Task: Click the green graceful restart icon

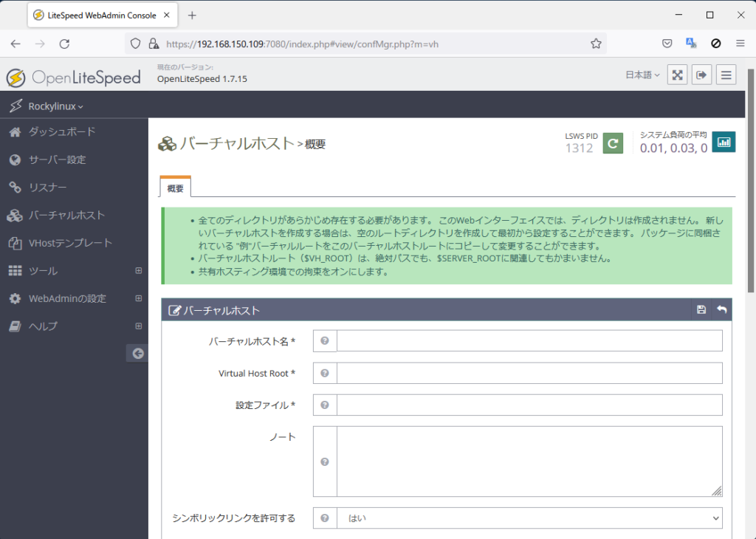Action: click(613, 143)
